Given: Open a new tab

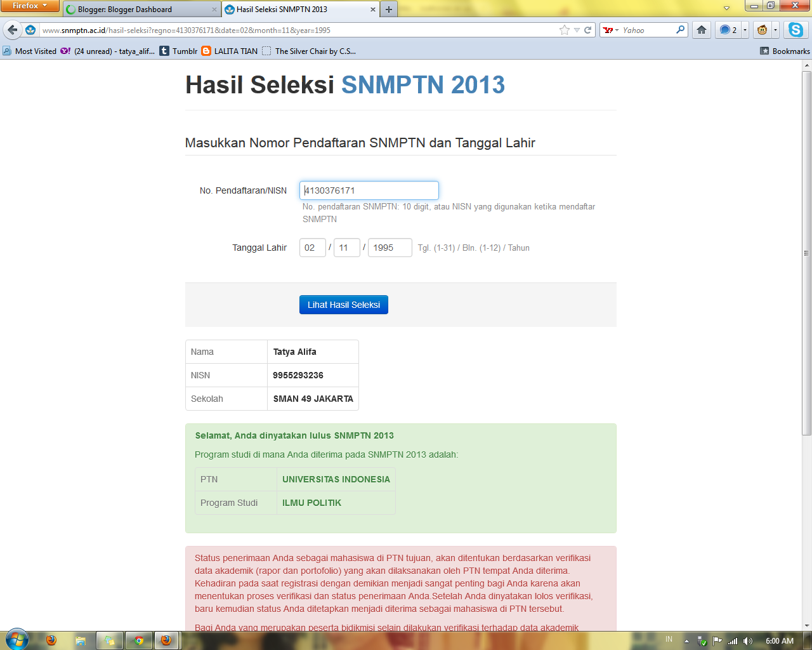Looking at the screenshot, I should coord(389,10).
